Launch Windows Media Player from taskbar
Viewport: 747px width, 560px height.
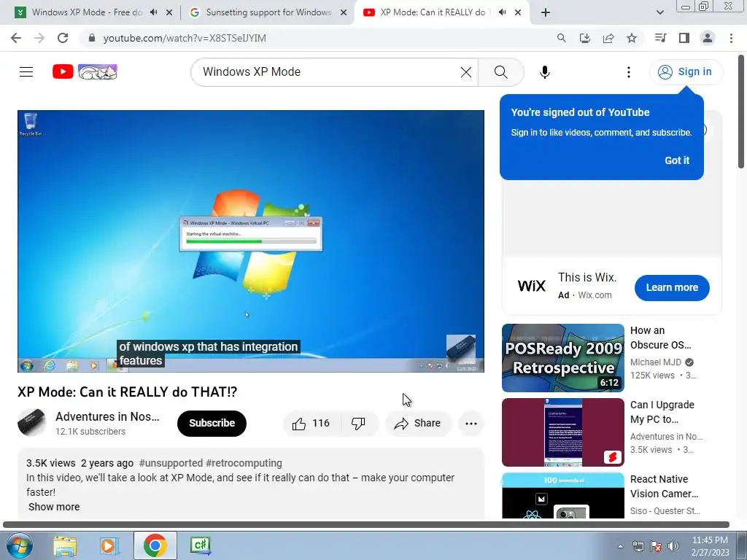pos(109,545)
